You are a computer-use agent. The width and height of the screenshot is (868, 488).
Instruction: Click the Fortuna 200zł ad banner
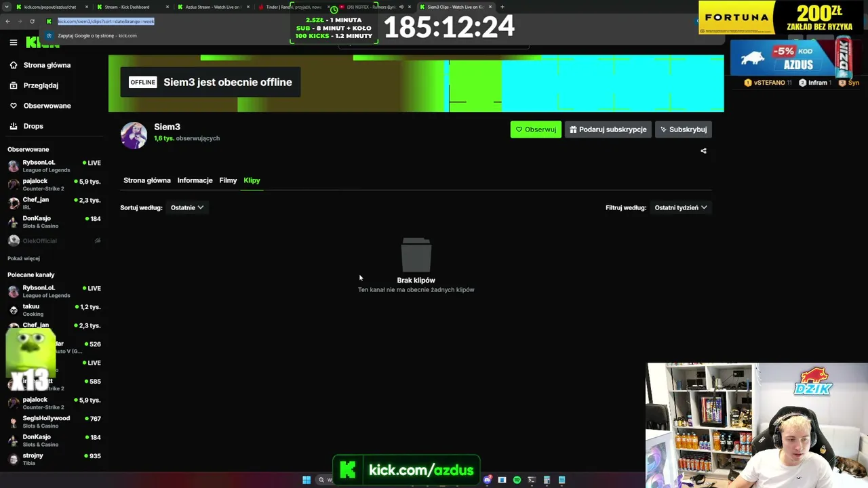[x=782, y=18]
